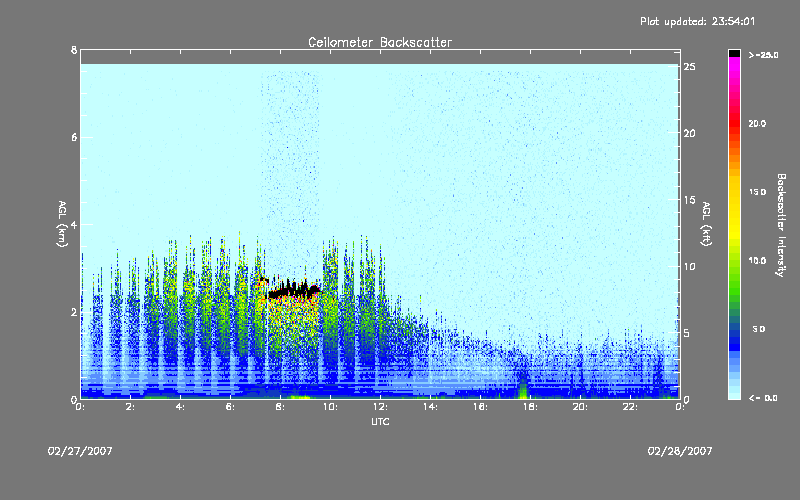Click the '5.0' colorbar label
This screenshot has width=800, height=500.
pos(759,329)
